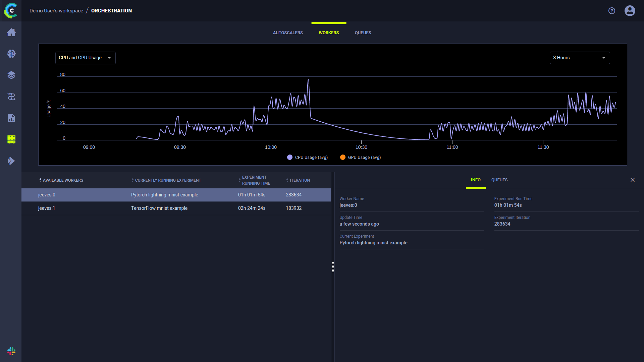Open the Queues tab in worker info panel

[x=499, y=180]
